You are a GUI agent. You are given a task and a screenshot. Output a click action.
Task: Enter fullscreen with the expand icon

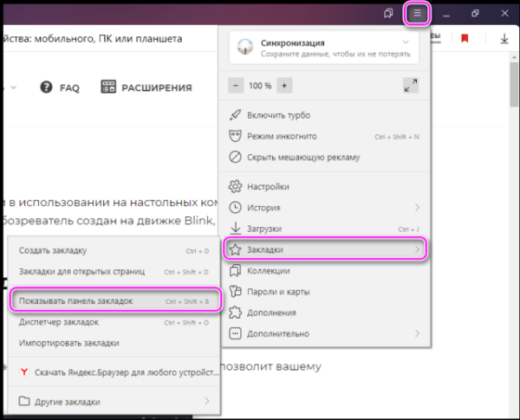(411, 86)
